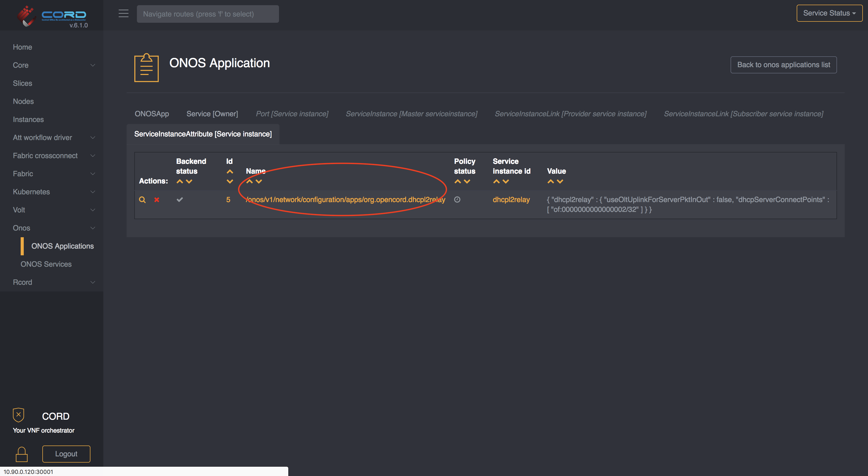The image size is (868, 476).
Task: Click the v.6.1.0 version label
Action: [x=79, y=25]
